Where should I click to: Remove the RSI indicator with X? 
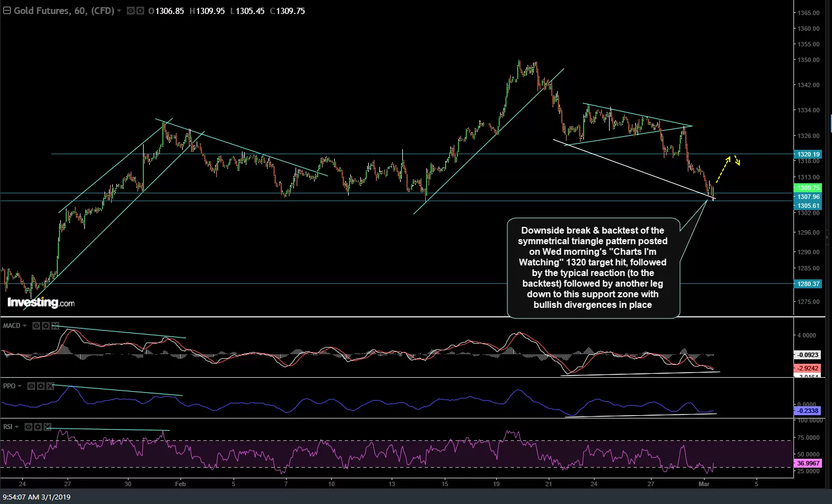pos(47,427)
